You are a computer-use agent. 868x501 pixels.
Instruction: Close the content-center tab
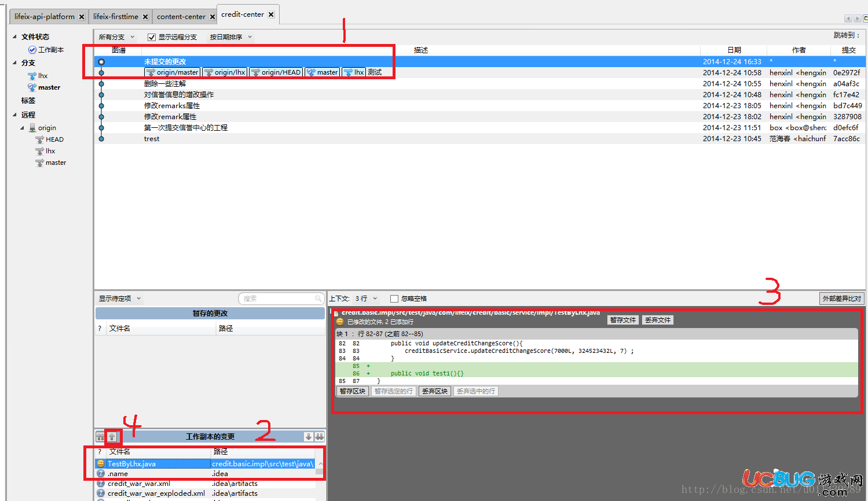tap(213, 17)
